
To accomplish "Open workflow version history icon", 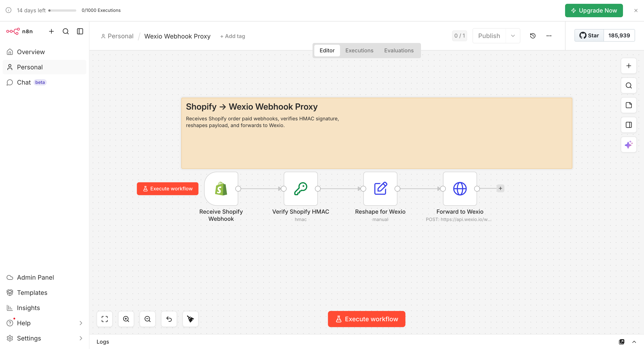I will (x=532, y=36).
